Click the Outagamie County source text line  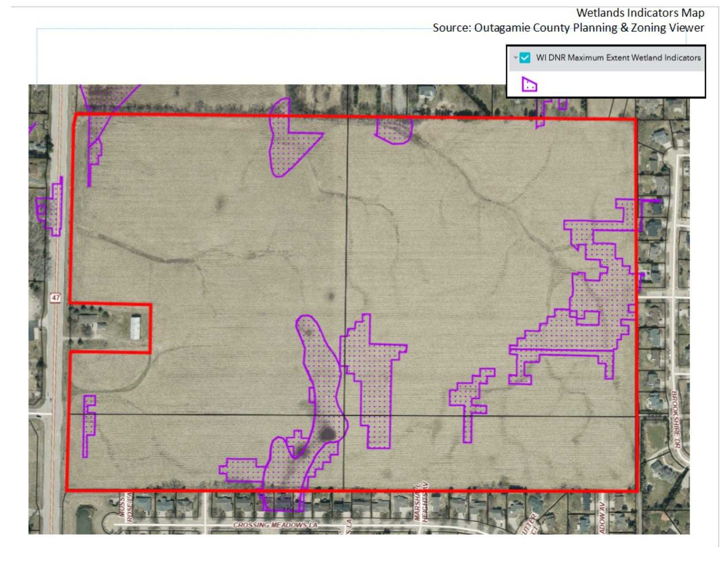click(568, 28)
